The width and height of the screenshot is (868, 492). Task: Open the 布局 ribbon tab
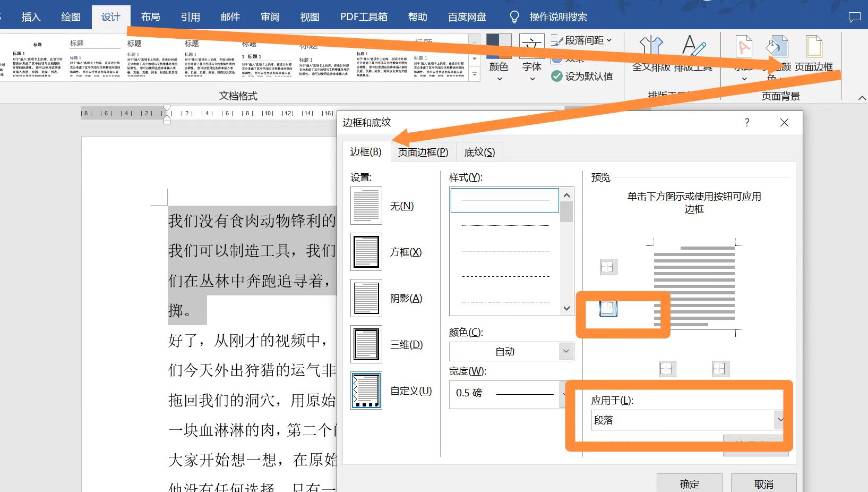click(150, 17)
